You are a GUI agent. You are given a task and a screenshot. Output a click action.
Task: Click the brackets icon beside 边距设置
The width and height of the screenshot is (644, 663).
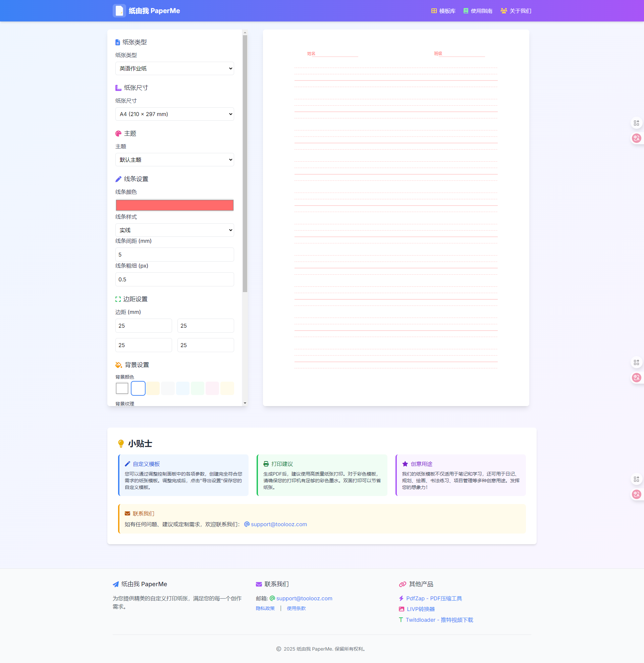[118, 299]
